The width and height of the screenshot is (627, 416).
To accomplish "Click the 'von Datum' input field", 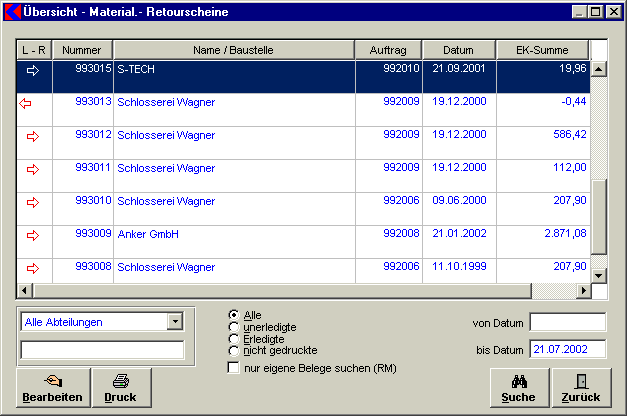I will pyautogui.click(x=567, y=322).
